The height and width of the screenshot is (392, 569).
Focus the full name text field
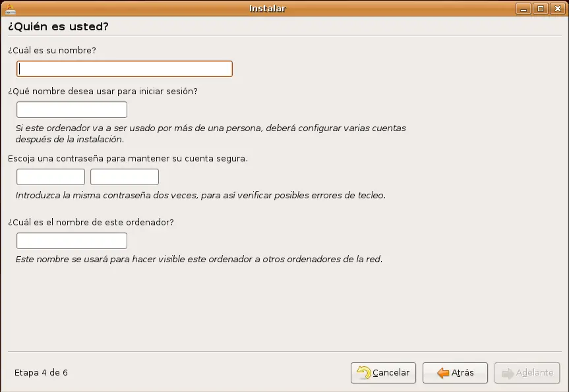tap(125, 69)
